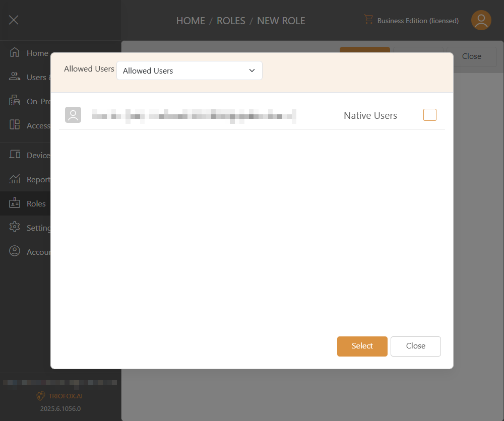Click version number 2025.6.1056.0
Image resolution: width=504 pixels, height=421 pixels.
(60, 408)
